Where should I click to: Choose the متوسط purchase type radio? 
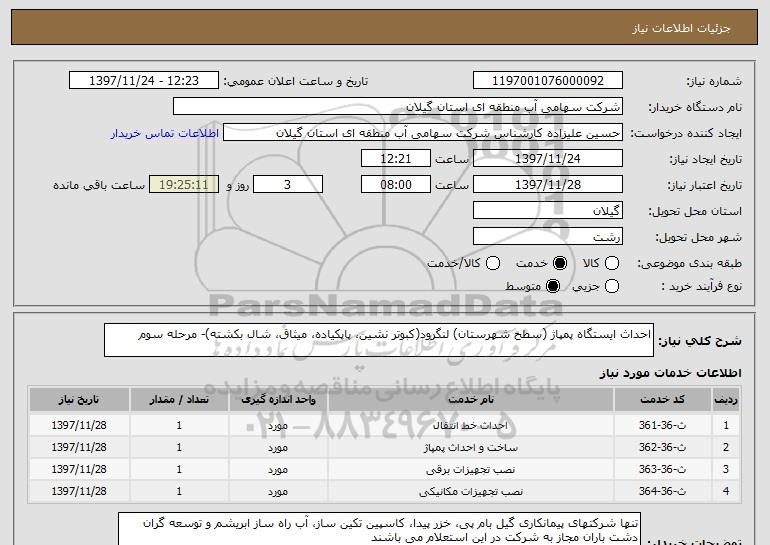point(552,286)
